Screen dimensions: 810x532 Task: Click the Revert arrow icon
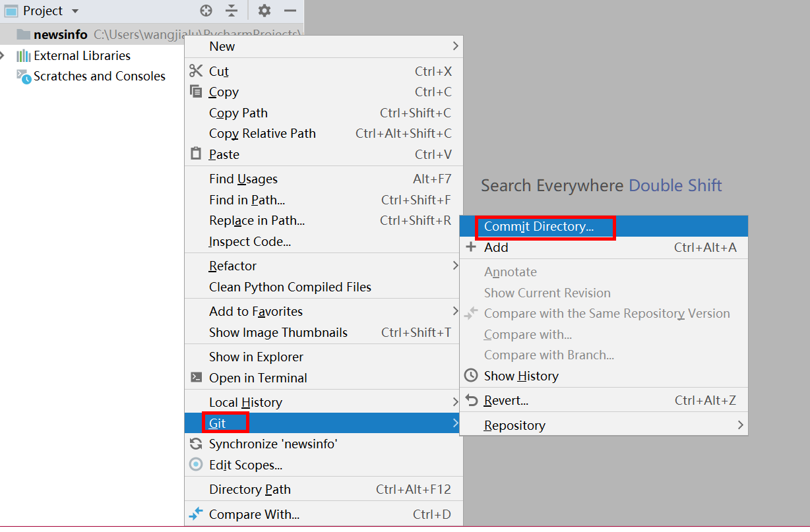[471, 400]
